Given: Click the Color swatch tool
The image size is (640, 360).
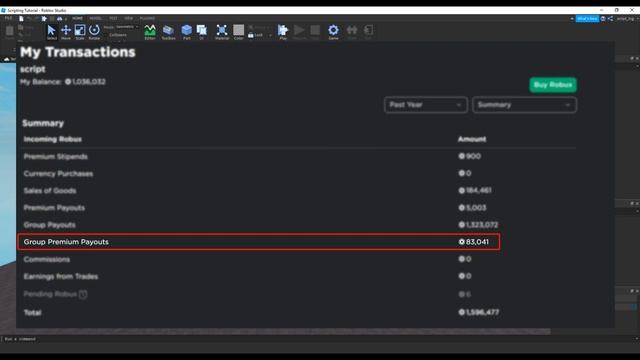Looking at the screenshot, I should [239, 32].
